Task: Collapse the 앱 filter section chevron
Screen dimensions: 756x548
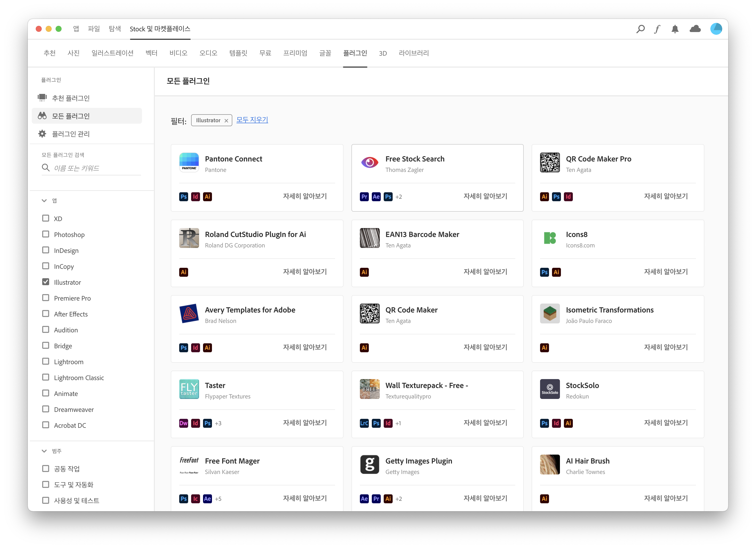Action: click(x=44, y=200)
